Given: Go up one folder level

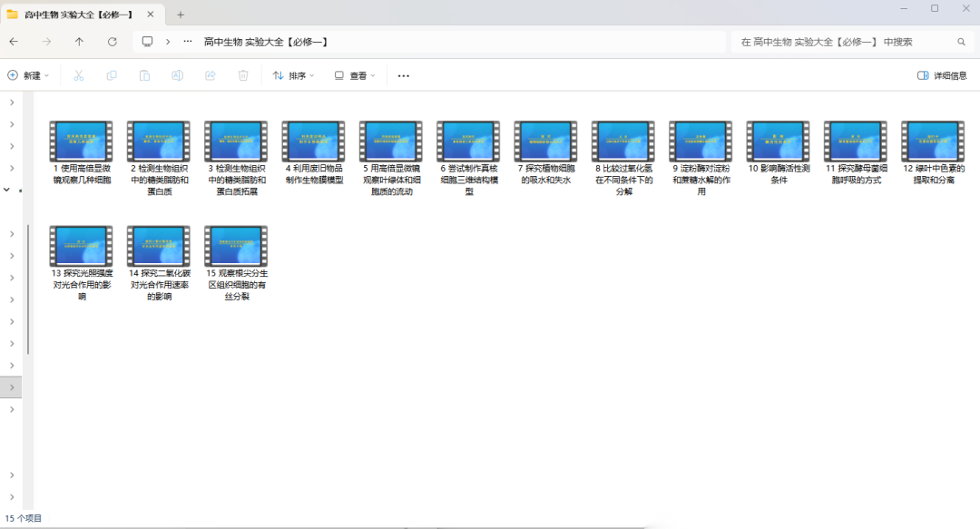Looking at the screenshot, I should [x=80, y=42].
